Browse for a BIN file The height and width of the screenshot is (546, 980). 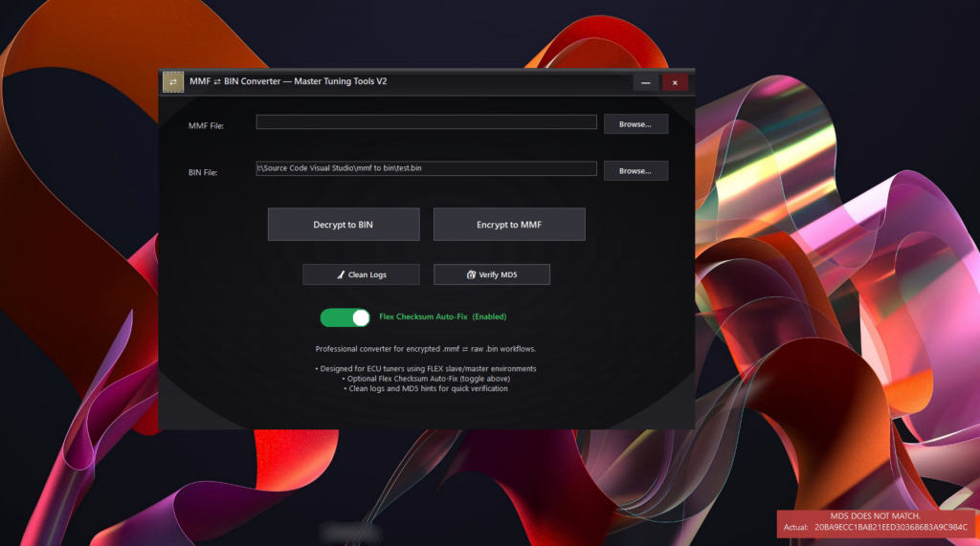[635, 171]
